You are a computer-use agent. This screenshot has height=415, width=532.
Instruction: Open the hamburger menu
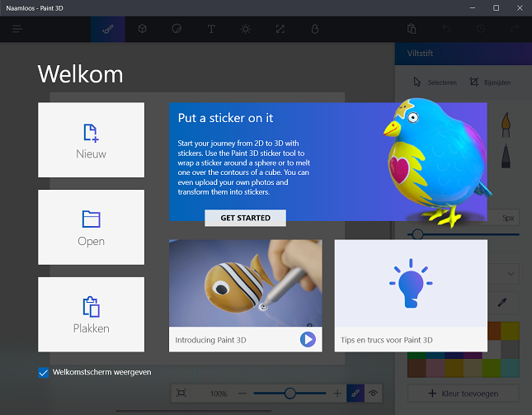click(x=17, y=29)
